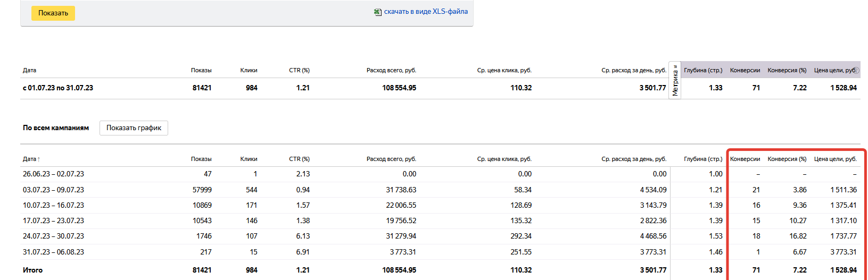The height and width of the screenshot is (280, 868).
Task: Open the help icon beside Цена цели
Action: point(856,70)
